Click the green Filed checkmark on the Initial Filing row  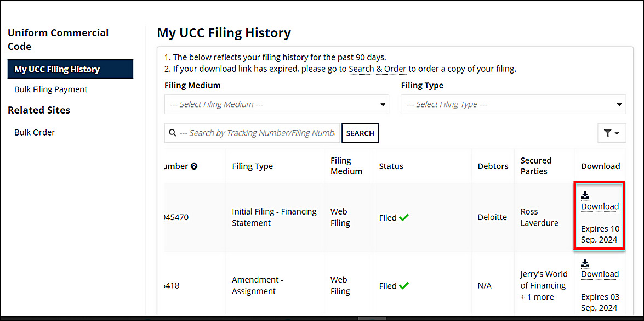[404, 218]
